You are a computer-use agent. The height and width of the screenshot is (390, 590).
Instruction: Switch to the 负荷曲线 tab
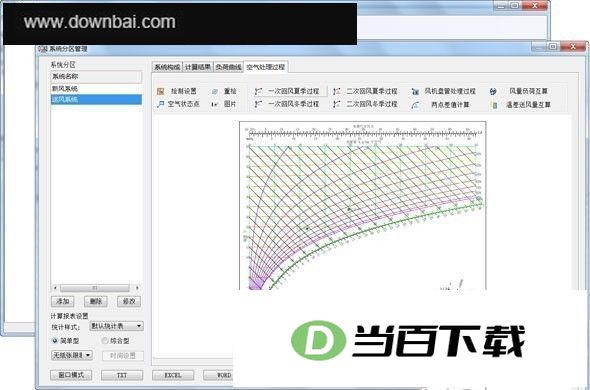[x=228, y=67]
